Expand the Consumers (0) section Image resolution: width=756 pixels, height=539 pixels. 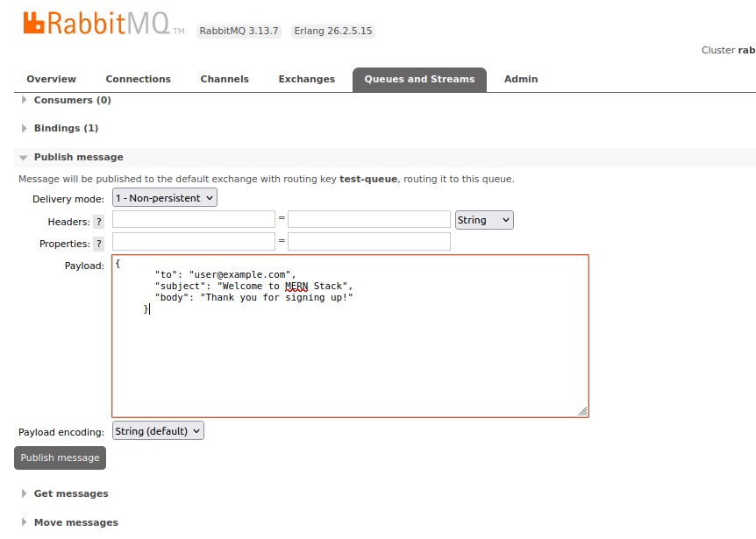72,100
